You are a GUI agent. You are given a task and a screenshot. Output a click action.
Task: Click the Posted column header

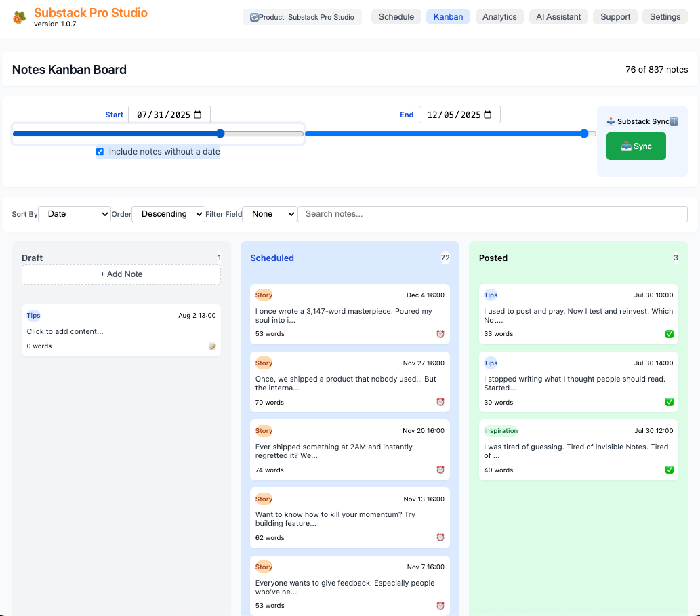[493, 258]
